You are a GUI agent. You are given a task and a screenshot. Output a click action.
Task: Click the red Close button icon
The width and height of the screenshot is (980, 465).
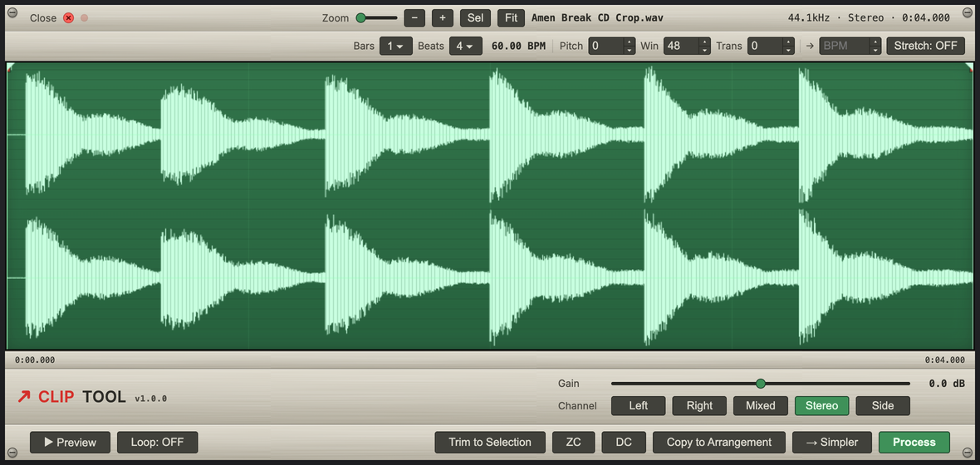(x=69, y=18)
